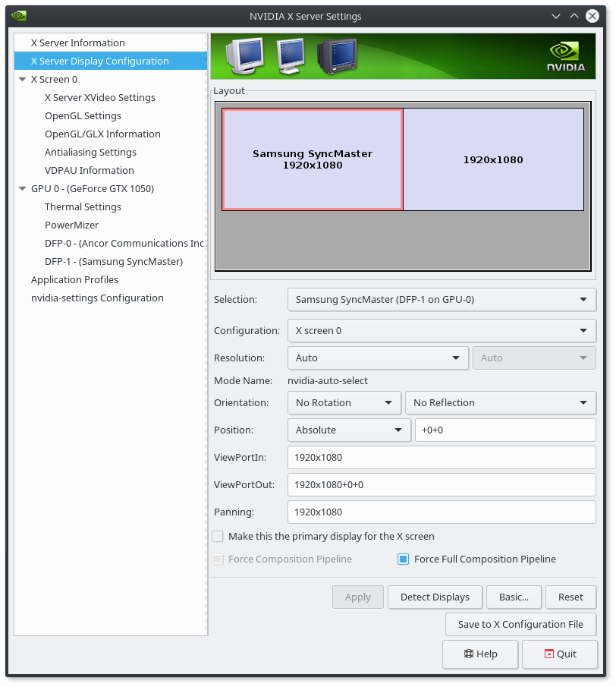Collapse the GPU 0 GeForce GTX 1050 node
Image resolution: width=616 pixels, height=687 pixels.
[22, 189]
